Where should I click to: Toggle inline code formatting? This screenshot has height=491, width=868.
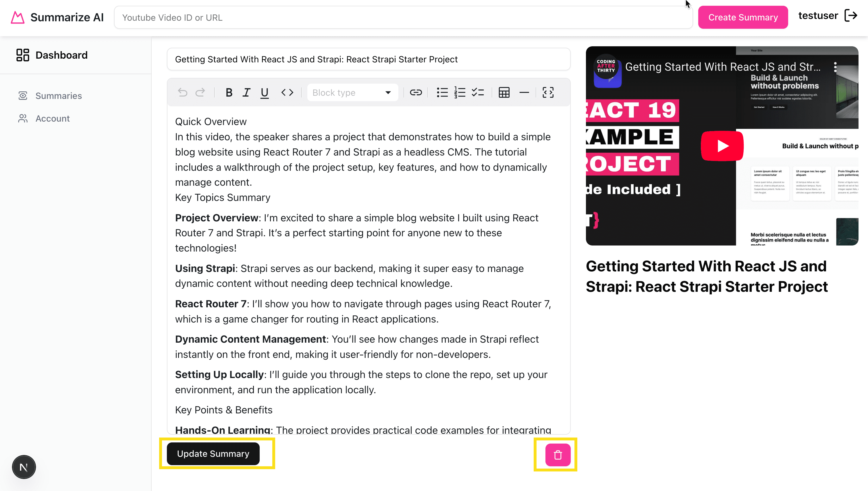pyautogui.click(x=288, y=92)
